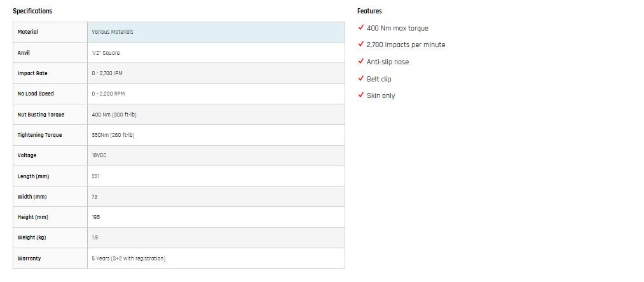Screen dimensions: 644x282
Task: Click the 400 Nm (300 ft-lb) torque value
Action: pos(114,115)
